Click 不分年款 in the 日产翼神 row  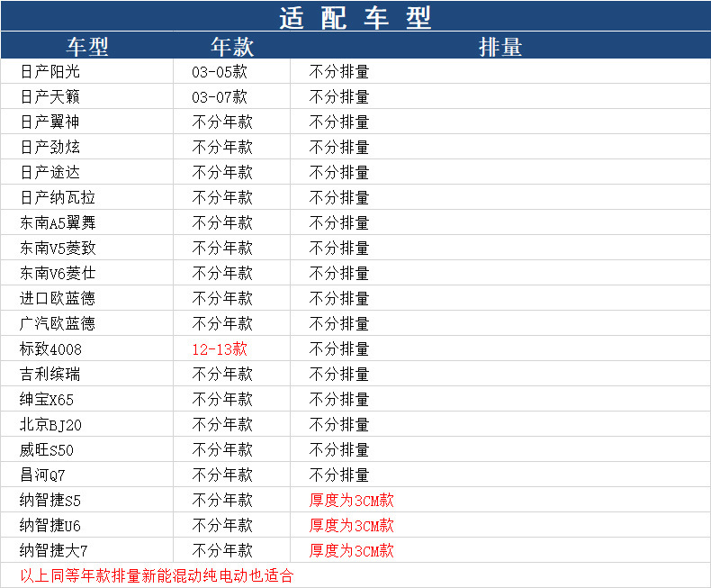coord(222,122)
